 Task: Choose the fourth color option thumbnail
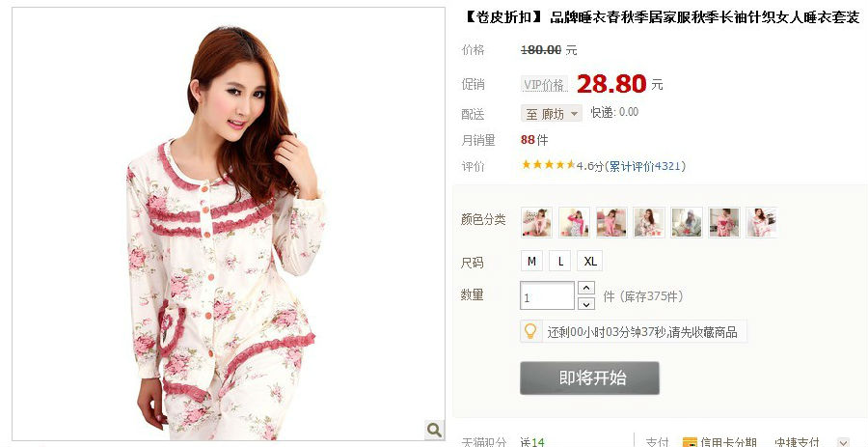[649, 222]
